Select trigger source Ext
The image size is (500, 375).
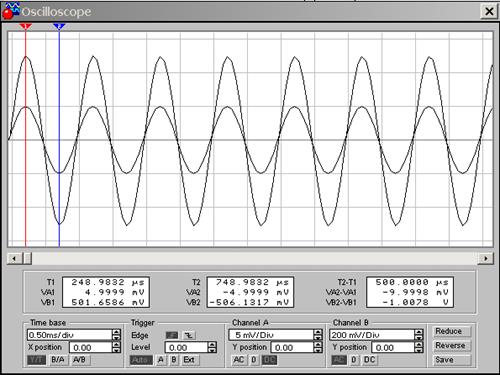click(x=189, y=360)
